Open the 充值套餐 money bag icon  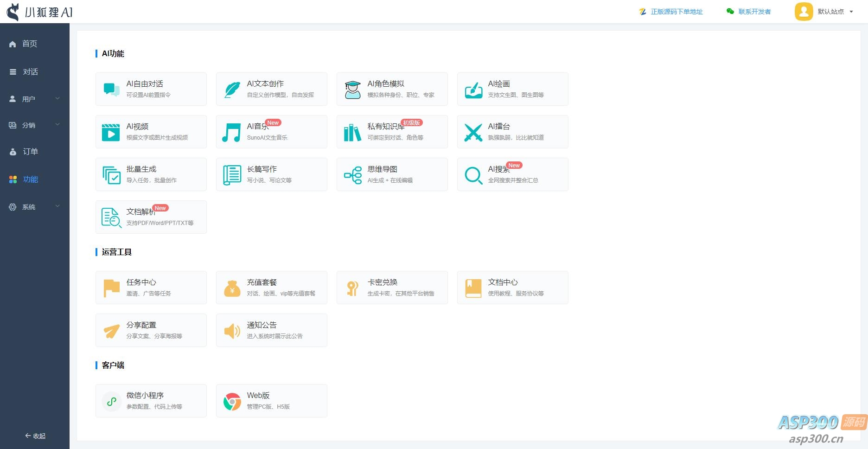[231, 288]
